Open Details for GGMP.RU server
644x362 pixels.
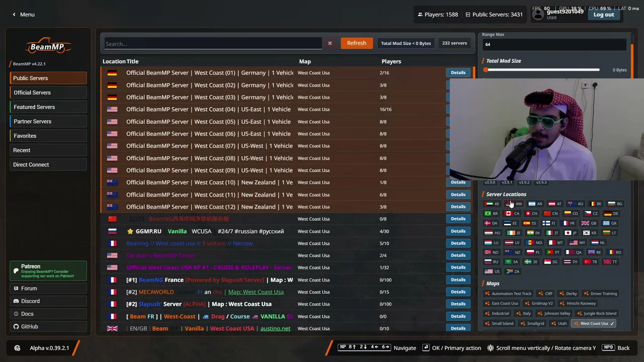click(458, 231)
